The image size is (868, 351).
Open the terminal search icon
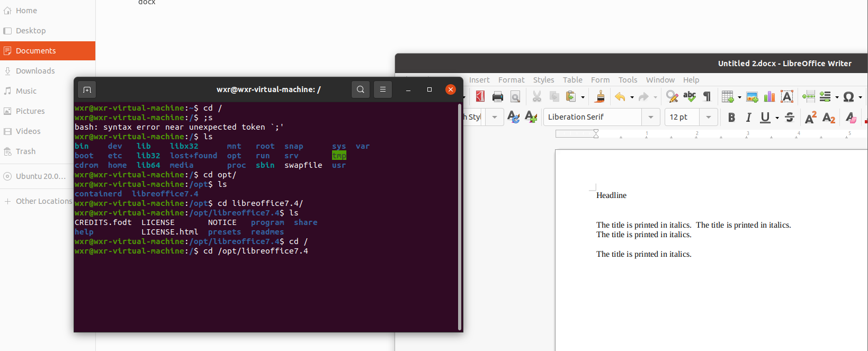click(x=360, y=89)
